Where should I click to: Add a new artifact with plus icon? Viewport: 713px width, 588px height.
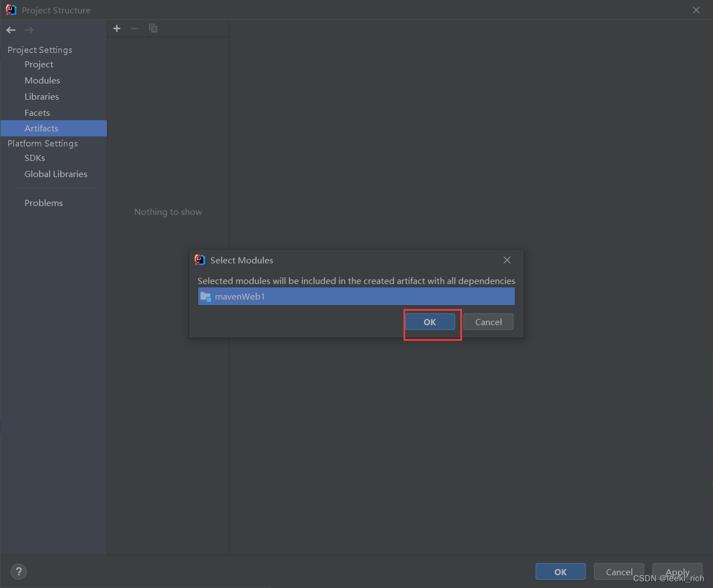click(x=117, y=28)
